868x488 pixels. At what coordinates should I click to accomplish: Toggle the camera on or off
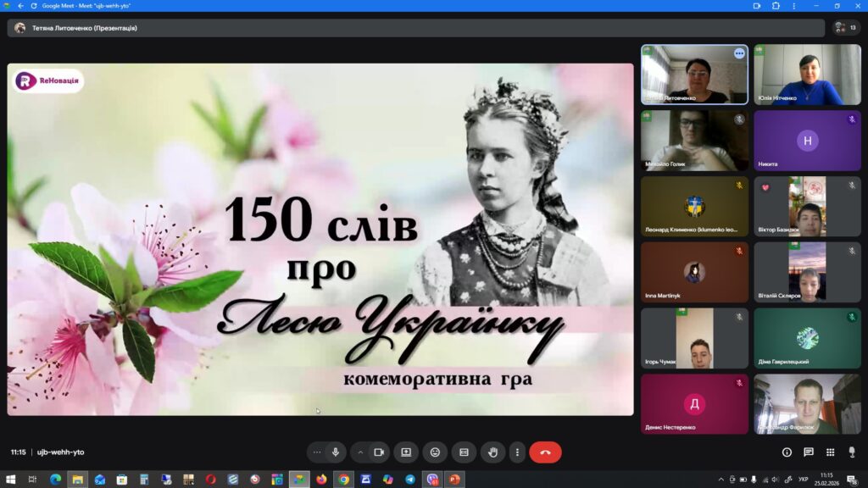pos(379,452)
